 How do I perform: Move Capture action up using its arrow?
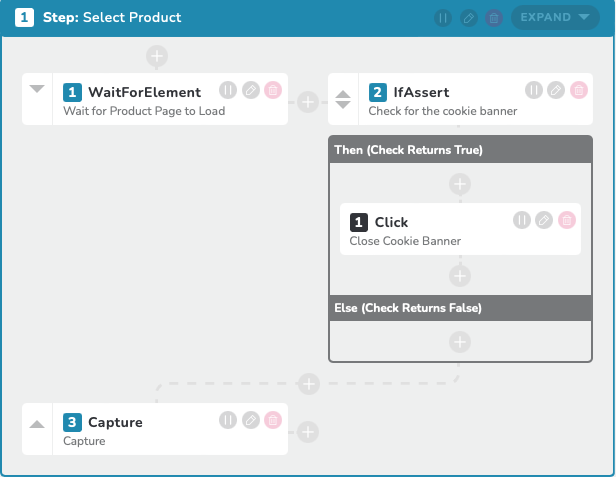pos(37,424)
